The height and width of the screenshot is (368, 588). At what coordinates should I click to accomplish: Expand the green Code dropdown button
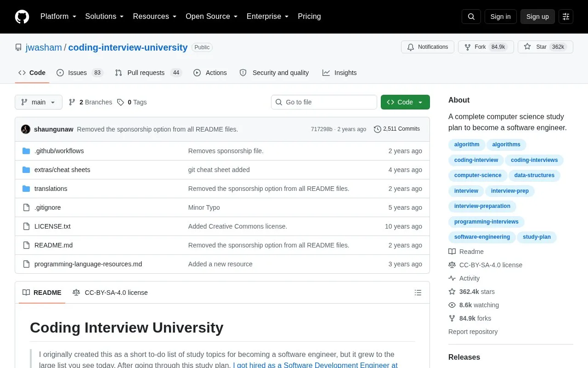pyautogui.click(x=405, y=102)
